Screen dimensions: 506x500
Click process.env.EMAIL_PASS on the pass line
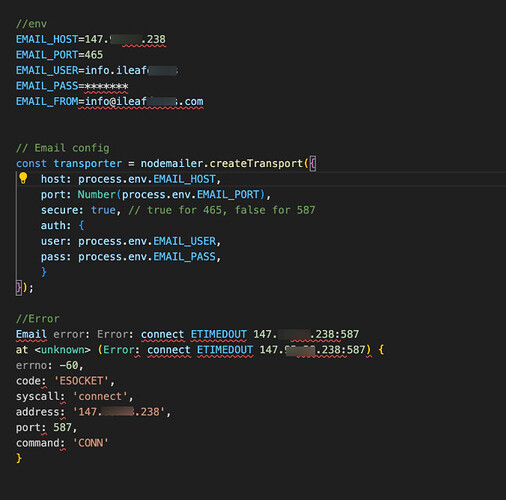coord(147,257)
